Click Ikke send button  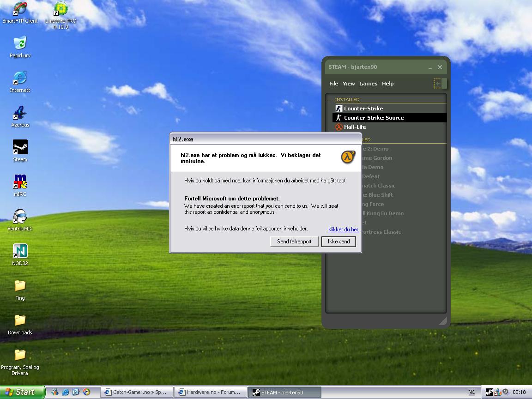tap(339, 242)
